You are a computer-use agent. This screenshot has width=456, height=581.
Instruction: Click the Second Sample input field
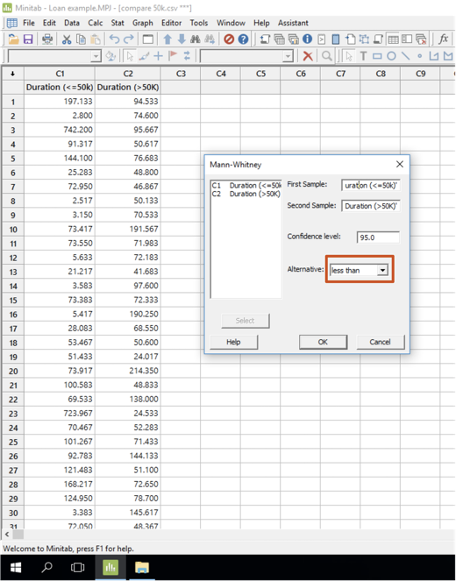tap(370, 206)
